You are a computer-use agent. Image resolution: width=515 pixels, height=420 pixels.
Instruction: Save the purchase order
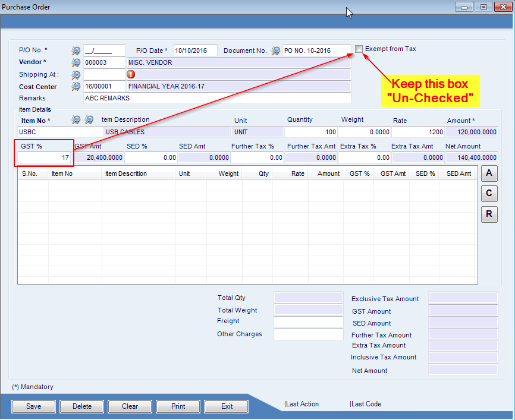click(x=33, y=406)
